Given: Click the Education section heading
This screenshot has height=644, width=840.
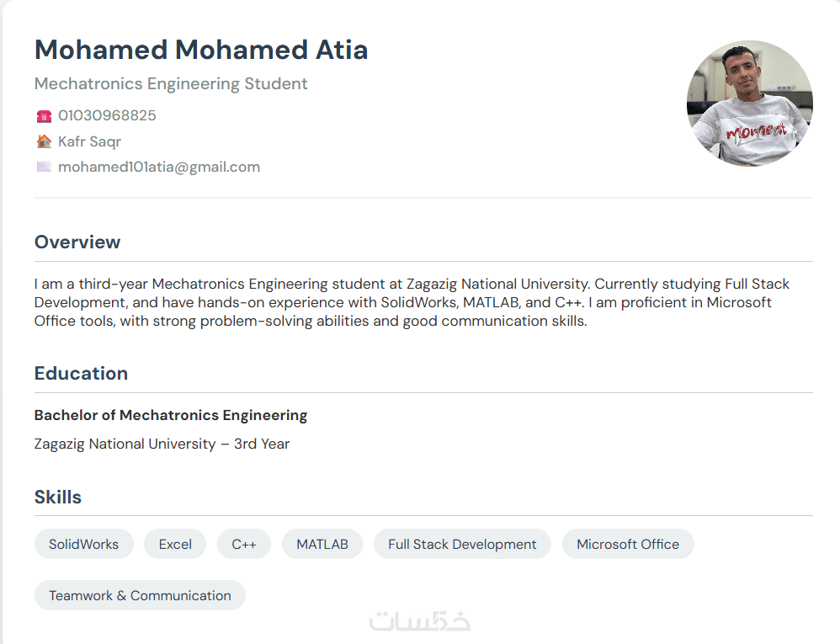Looking at the screenshot, I should point(81,374).
